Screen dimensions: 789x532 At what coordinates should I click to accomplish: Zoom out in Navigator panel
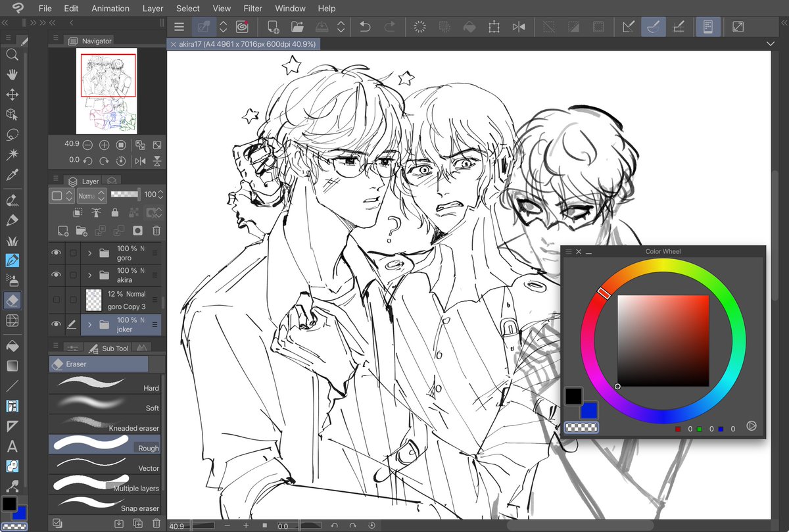point(87,145)
